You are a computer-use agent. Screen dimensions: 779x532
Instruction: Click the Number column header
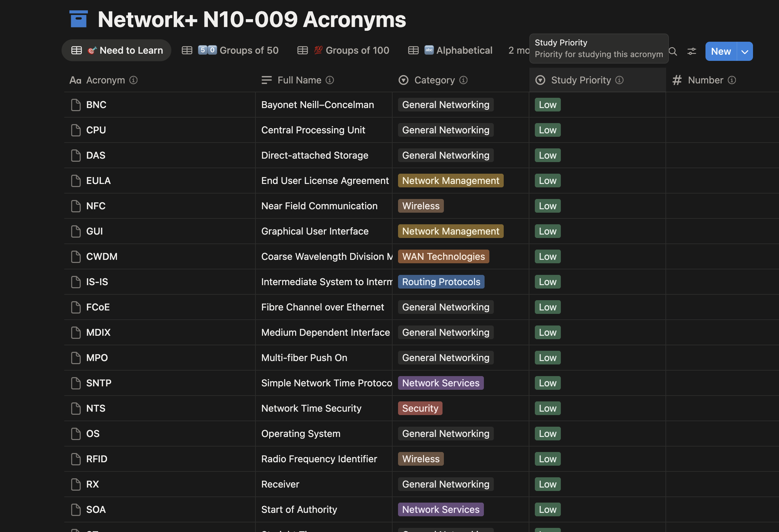722,80
